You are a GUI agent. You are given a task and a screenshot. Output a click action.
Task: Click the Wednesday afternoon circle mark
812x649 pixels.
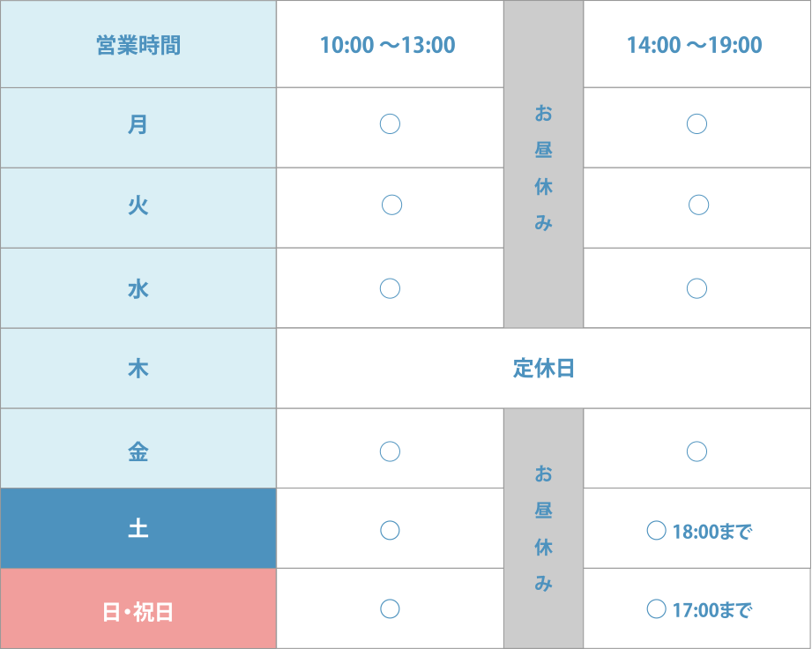(x=697, y=288)
